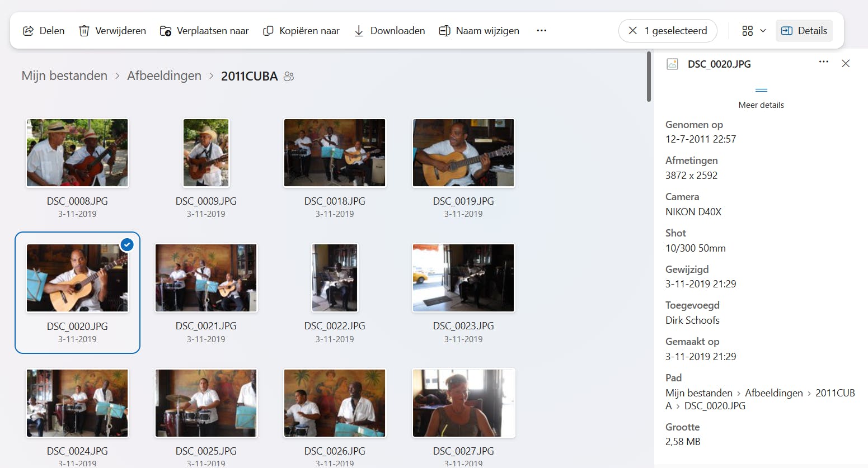Click the Naam wijzigen rename icon
The height and width of the screenshot is (468, 868).
tap(444, 31)
